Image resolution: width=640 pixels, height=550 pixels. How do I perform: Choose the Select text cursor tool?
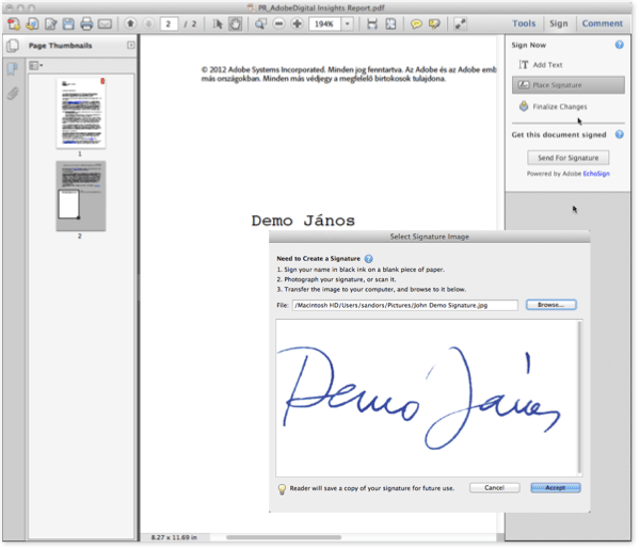click(217, 24)
